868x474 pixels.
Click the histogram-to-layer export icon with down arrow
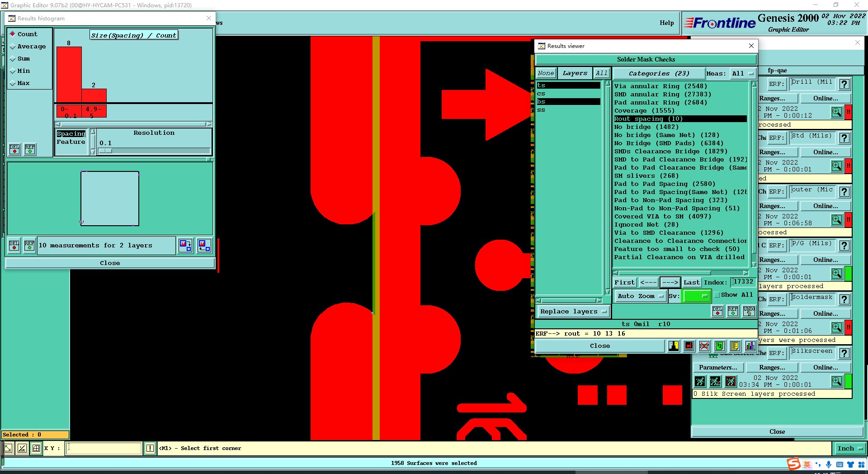click(185, 246)
